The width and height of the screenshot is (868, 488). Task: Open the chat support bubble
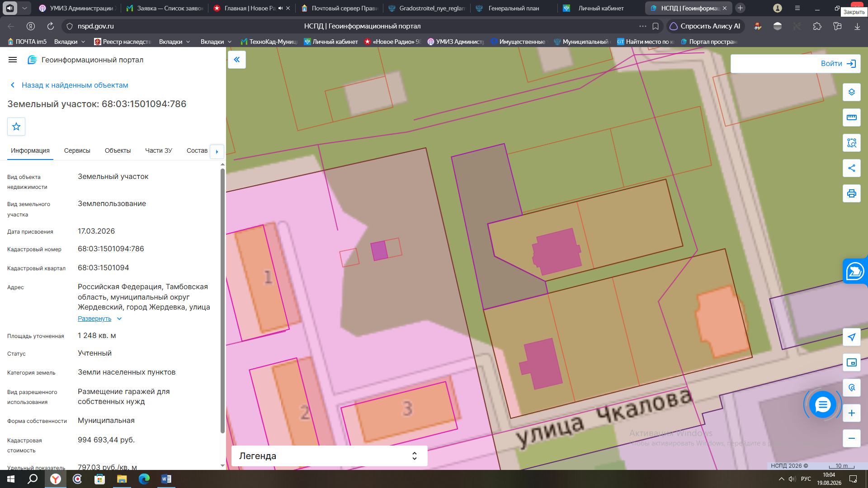(x=823, y=404)
